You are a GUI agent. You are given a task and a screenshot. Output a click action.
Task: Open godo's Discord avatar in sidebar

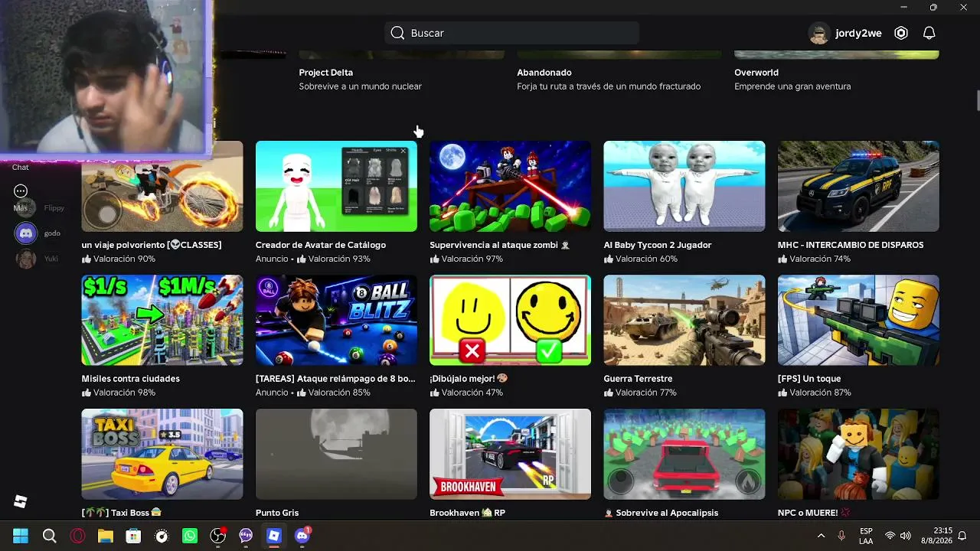pos(26,233)
